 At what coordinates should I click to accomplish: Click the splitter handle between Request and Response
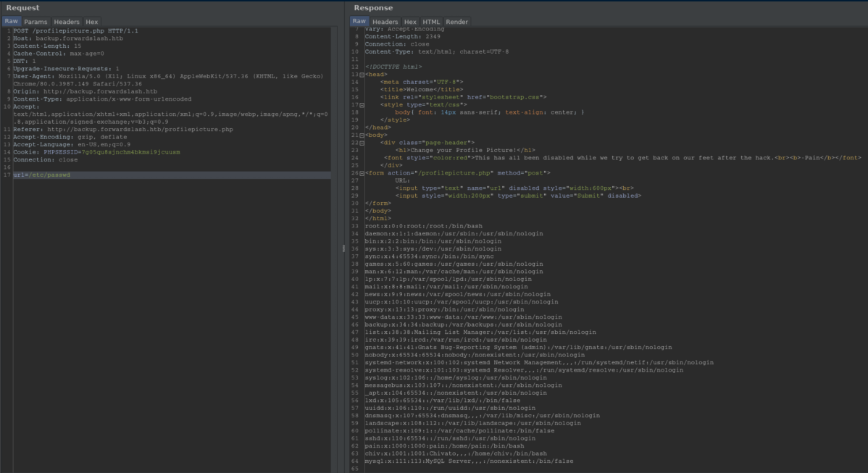pos(343,248)
